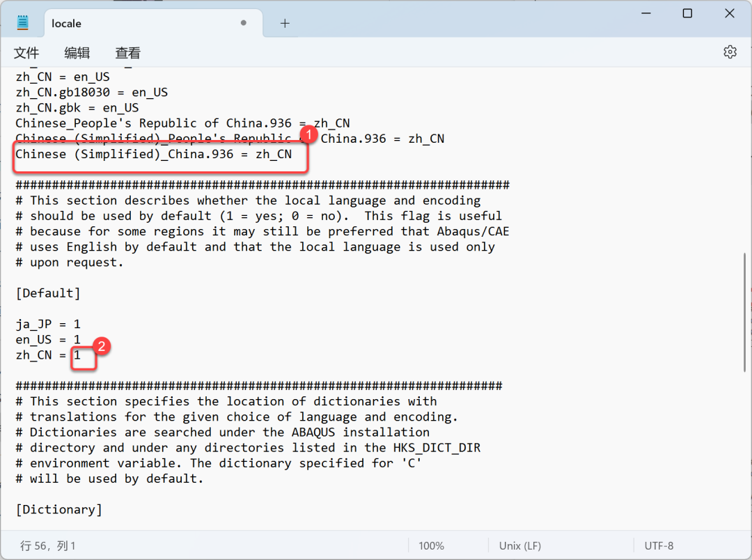Maximize the Notepad window
This screenshot has width=752, height=560.
[x=687, y=13]
